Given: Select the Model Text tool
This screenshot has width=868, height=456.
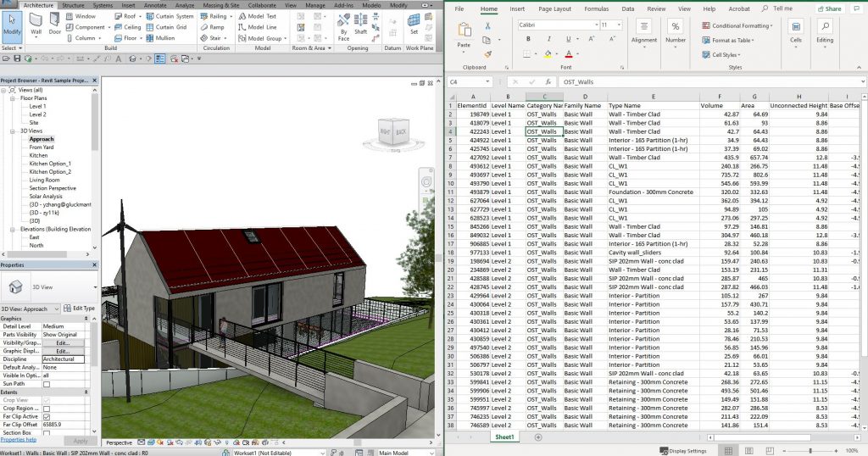Looking at the screenshot, I should (x=258, y=16).
